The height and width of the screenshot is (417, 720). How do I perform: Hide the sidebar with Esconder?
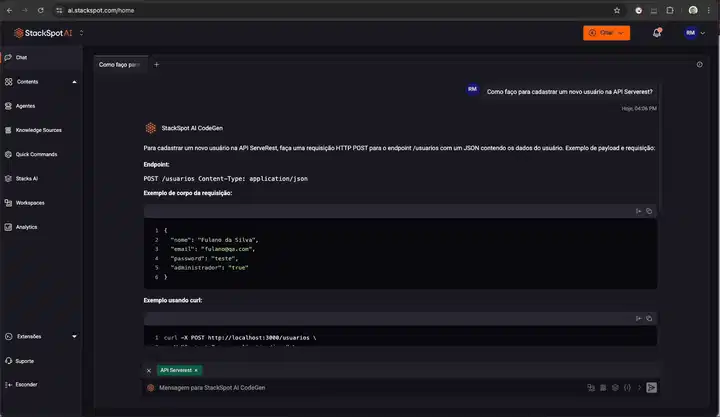click(x=27, y=384)
